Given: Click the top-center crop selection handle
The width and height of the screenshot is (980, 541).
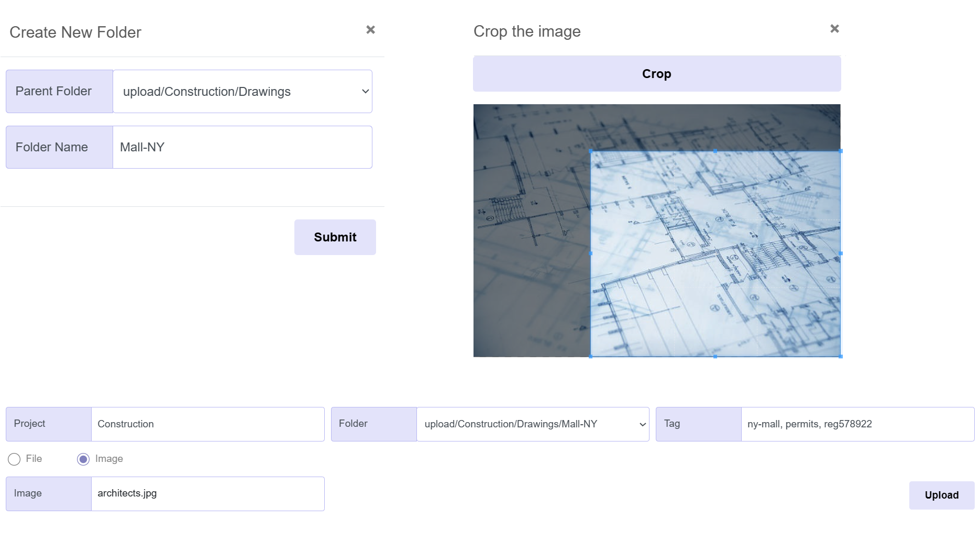Looking at the screenshot, I should click(x=715, y=150).
